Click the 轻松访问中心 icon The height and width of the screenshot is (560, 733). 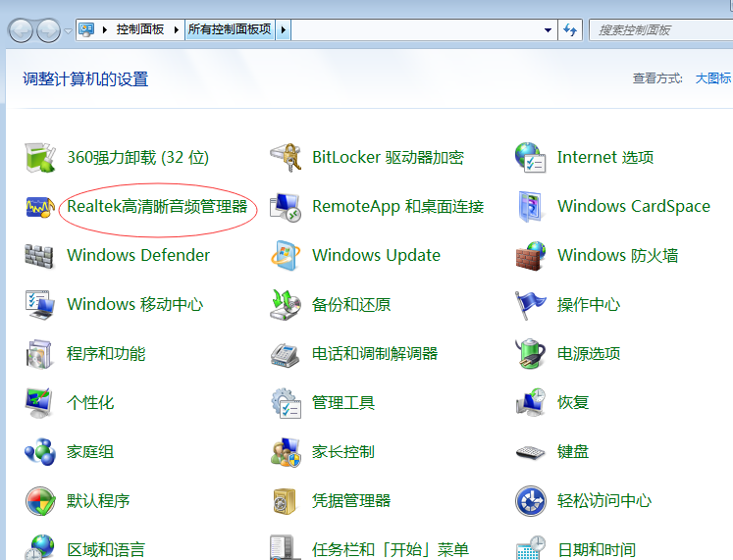[x=531, y=501]
